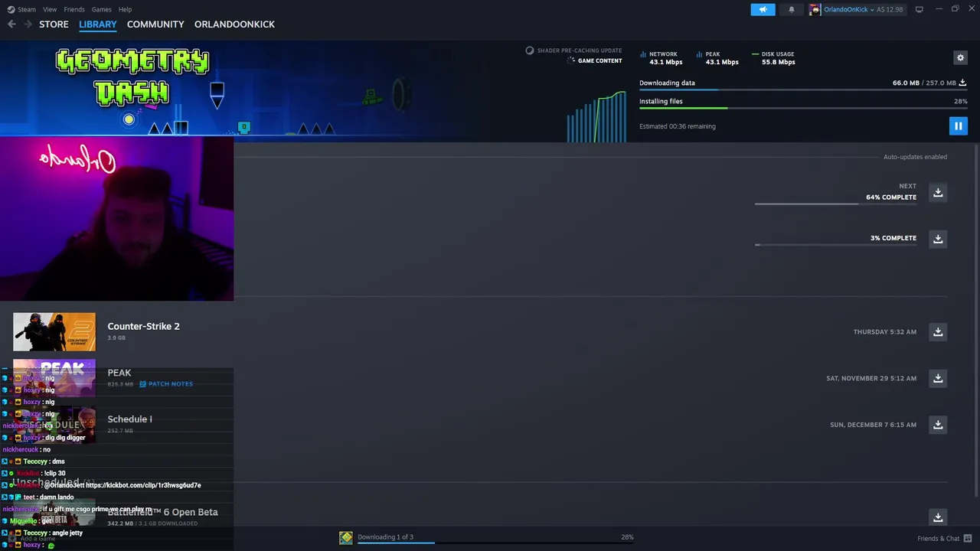980x551 pixels.
Task: Open the Schedule I game title
Action: coord(129,419)
